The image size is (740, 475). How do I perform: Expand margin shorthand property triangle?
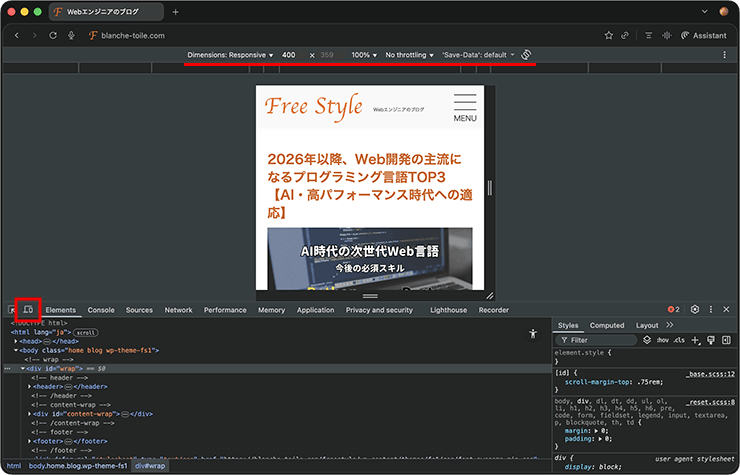tap(596, 431)
